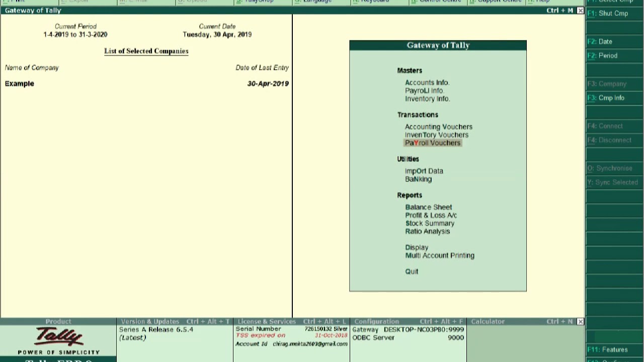Select the Example company row
This screenshot has width=644, height=362.
[x=146, y=83]
